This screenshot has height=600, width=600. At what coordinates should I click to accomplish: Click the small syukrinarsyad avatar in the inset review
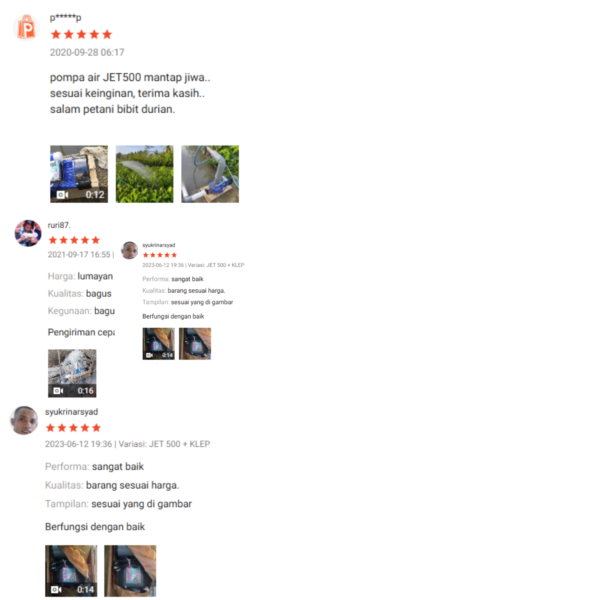click(130, 250)
